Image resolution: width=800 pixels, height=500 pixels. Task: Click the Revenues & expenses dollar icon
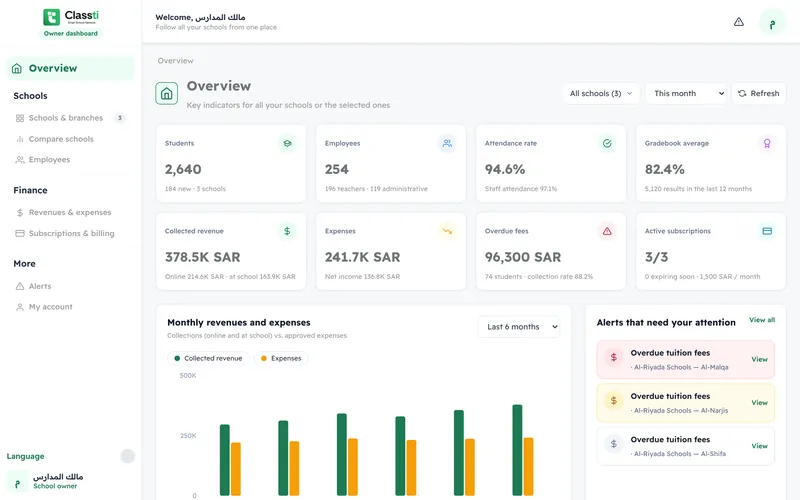click(20, 212)
